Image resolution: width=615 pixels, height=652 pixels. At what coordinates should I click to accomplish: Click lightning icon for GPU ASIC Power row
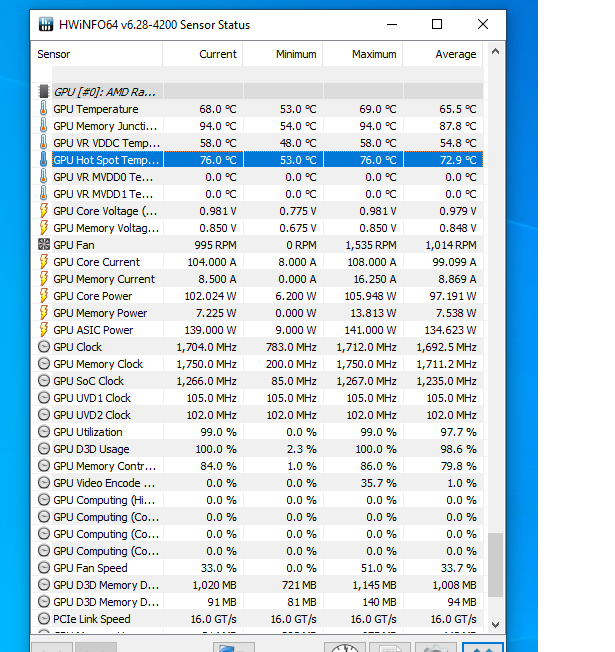coord(44,330)
